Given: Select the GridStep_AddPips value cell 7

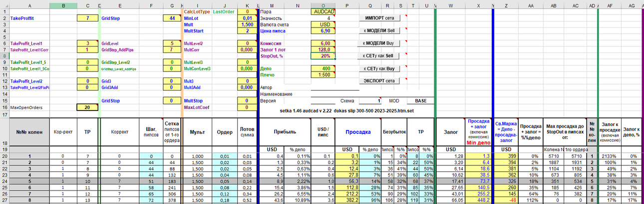Looking at the screenshot, I should 172,49.
